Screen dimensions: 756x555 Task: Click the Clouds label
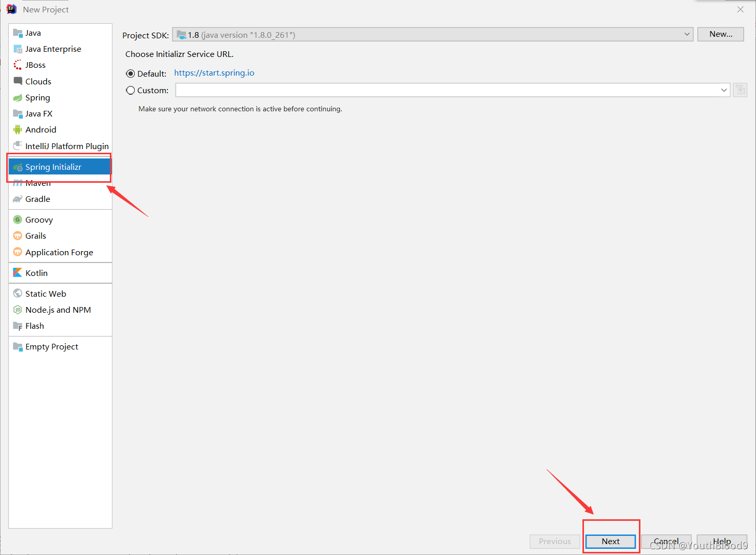(x=38, y=81)
